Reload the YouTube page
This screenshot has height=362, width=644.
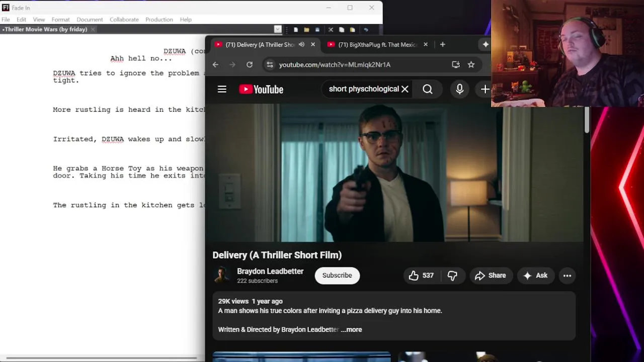click(x=249, y=64)
